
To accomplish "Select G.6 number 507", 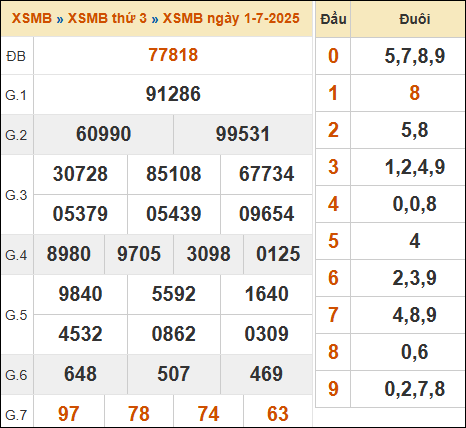I will [174, 374].
